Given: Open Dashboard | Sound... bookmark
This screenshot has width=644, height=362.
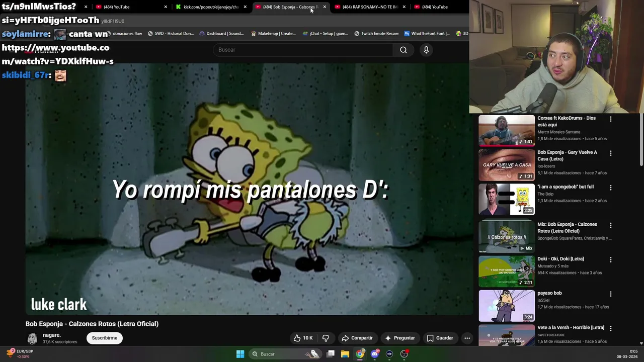Looking at the screenshot, I should click(x=221, y=34).
